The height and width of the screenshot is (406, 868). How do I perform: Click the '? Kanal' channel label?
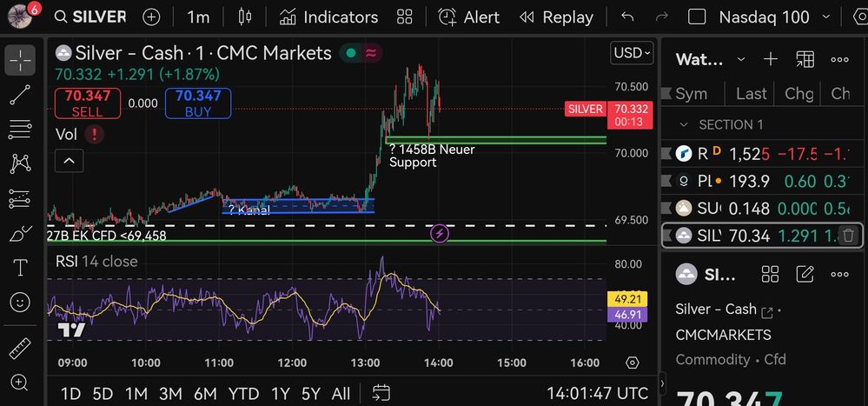[x=249, y=210]
